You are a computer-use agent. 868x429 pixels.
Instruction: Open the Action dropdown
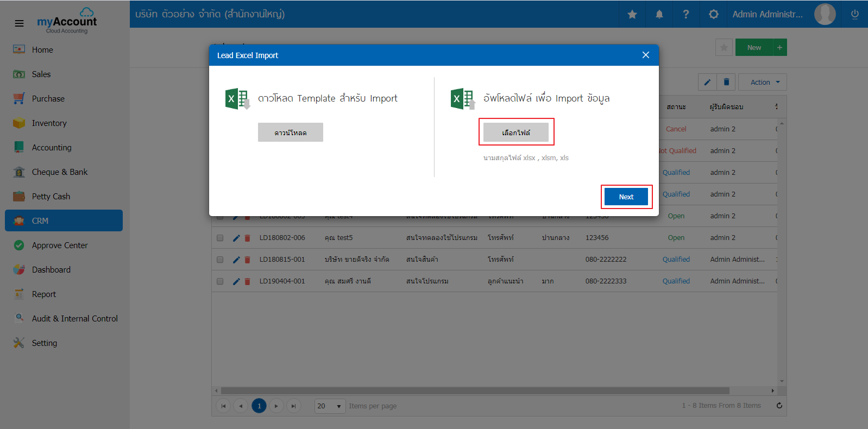pyautogui.click(x=763, y=82)
